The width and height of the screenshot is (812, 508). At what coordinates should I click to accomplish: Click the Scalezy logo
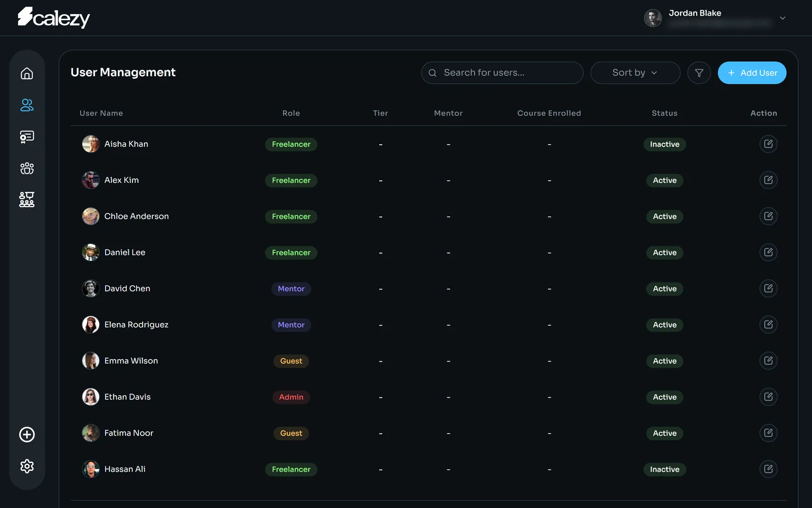54,17
